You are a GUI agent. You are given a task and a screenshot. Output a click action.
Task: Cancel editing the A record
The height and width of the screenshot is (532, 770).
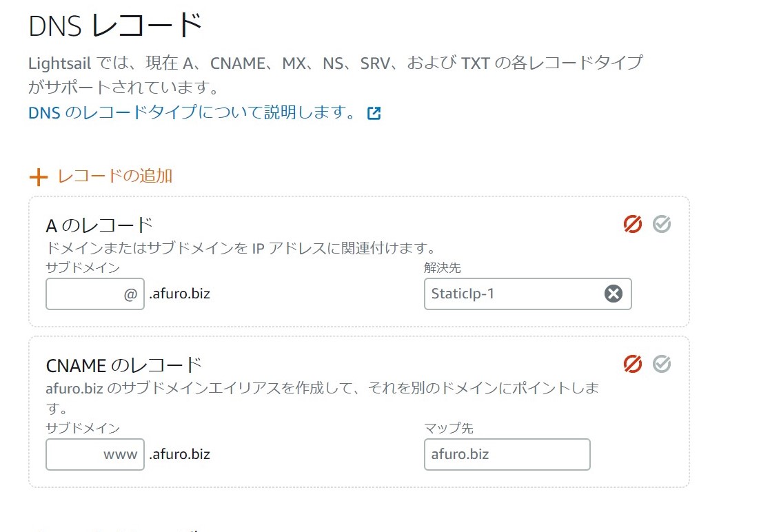(x=632, y=224)
